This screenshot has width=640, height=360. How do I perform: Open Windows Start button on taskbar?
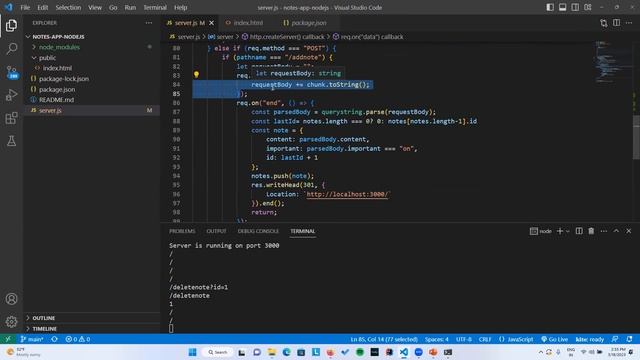[193, 352]
